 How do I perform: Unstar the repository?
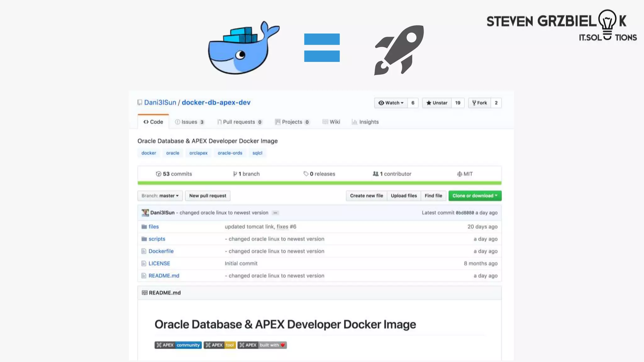pos(436,103)
